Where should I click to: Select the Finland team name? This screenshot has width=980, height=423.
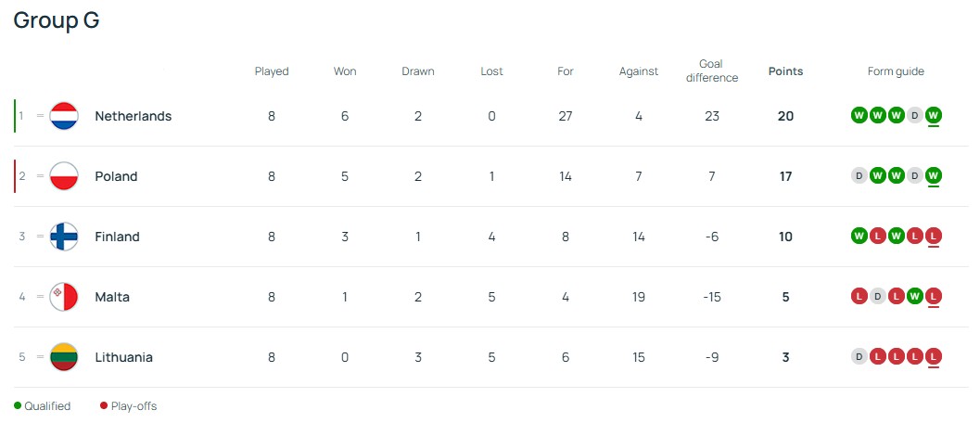[x=117, y=237]
